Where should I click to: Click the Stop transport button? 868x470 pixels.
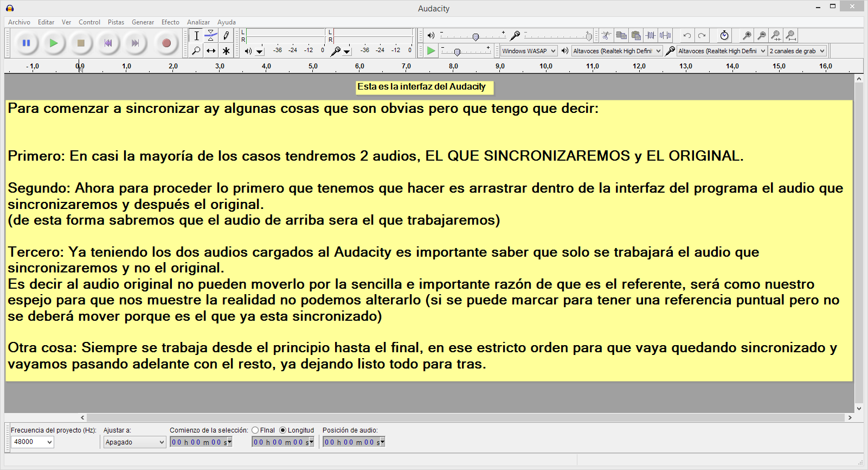81,43
